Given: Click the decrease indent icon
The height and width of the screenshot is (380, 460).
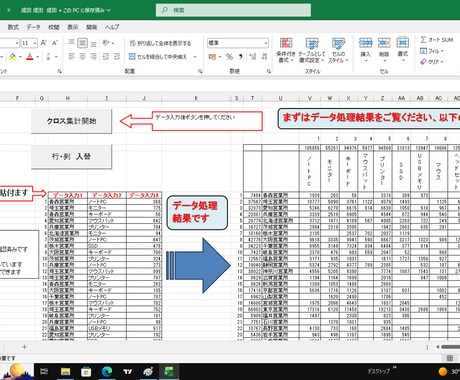Looking at the screenshot, I should click(106, 56).
